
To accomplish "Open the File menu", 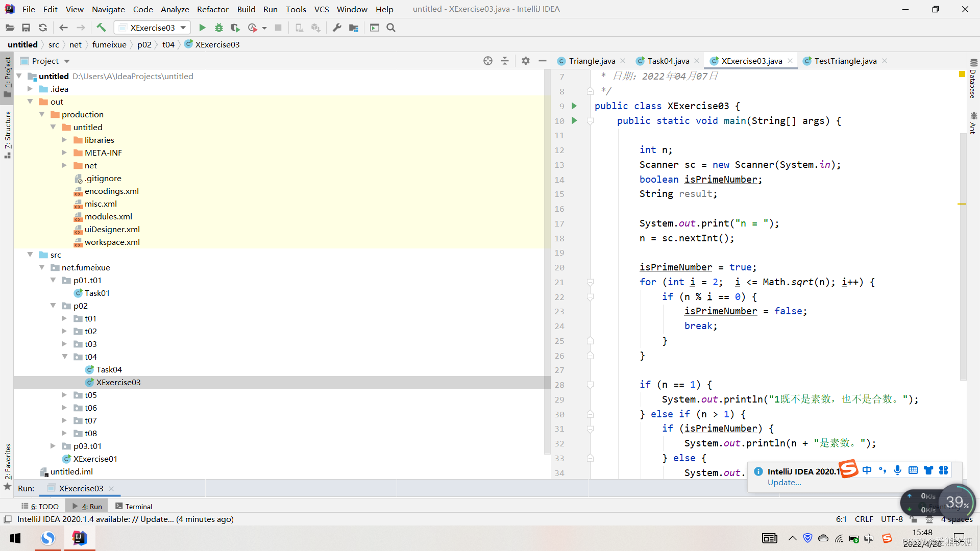I will click(x=29, y=9).
